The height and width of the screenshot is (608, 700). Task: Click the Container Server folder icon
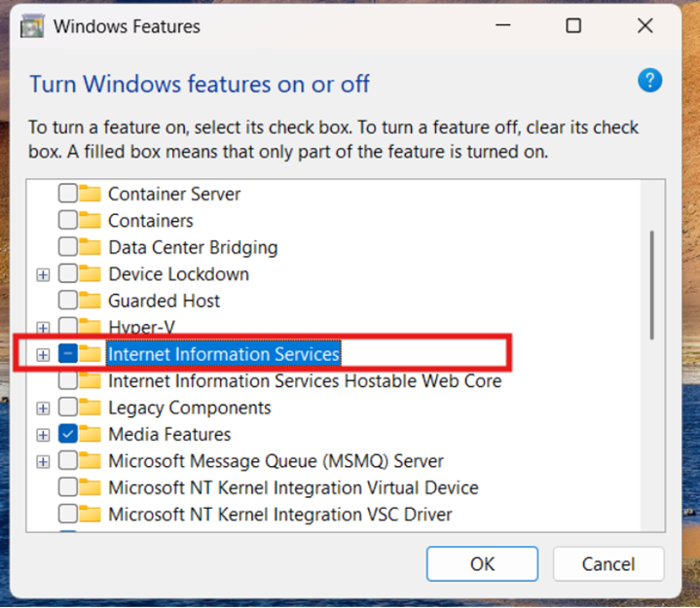pyautogui.click(x=90, y=194)
